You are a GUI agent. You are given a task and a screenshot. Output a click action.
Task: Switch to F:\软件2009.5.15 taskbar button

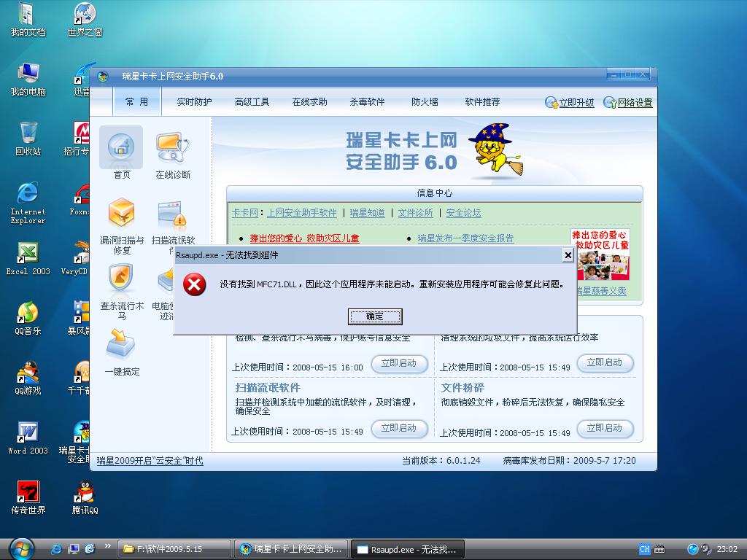174,549
